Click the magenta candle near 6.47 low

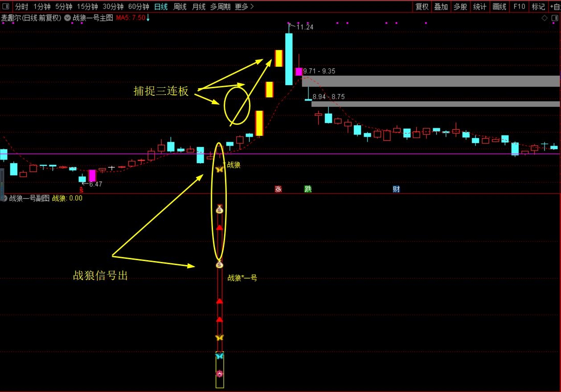click(92, 176)
